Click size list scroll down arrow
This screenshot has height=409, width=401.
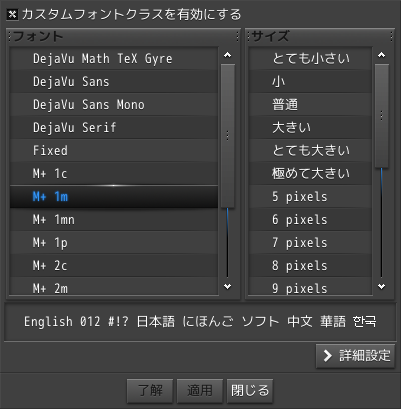point(382,286)
